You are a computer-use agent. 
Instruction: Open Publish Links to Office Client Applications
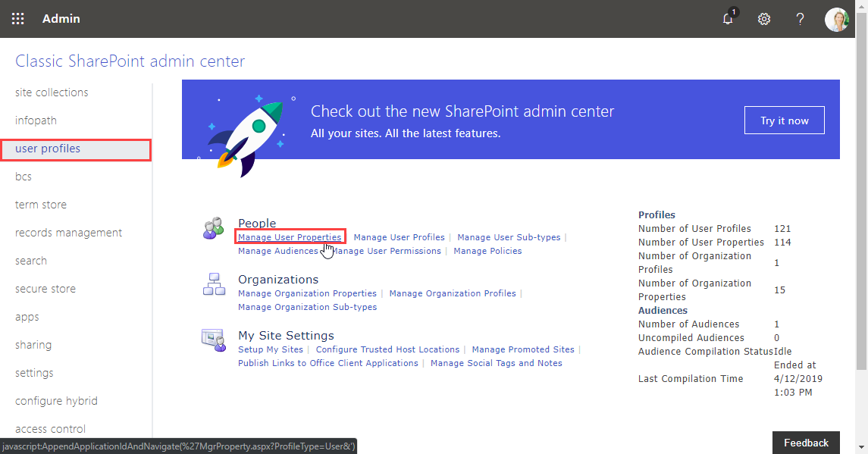point(328,363)
